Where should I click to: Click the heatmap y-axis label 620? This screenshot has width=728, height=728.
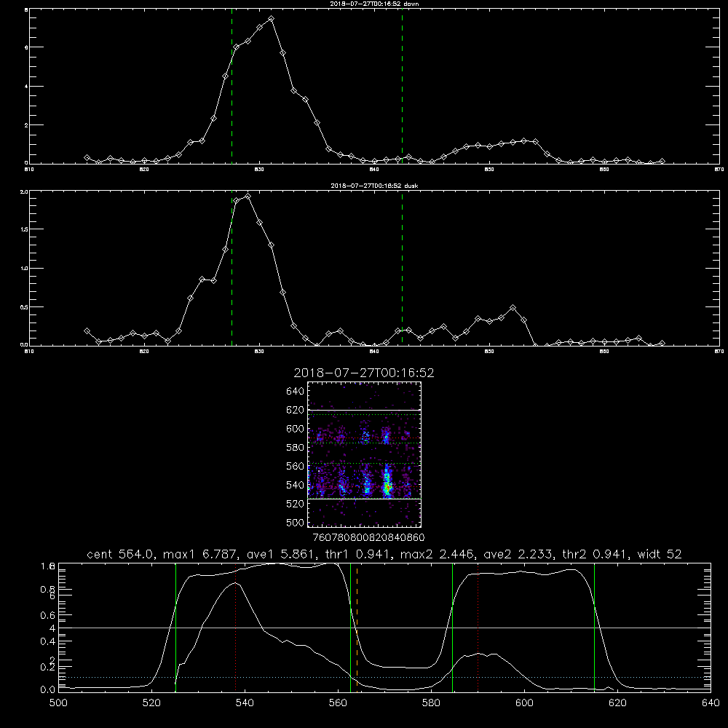296,410
